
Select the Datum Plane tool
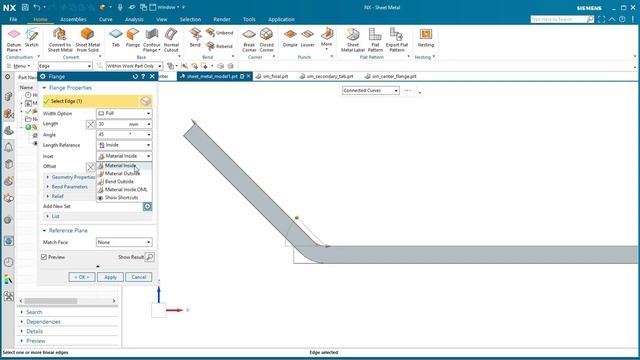(x=14, y=40)
